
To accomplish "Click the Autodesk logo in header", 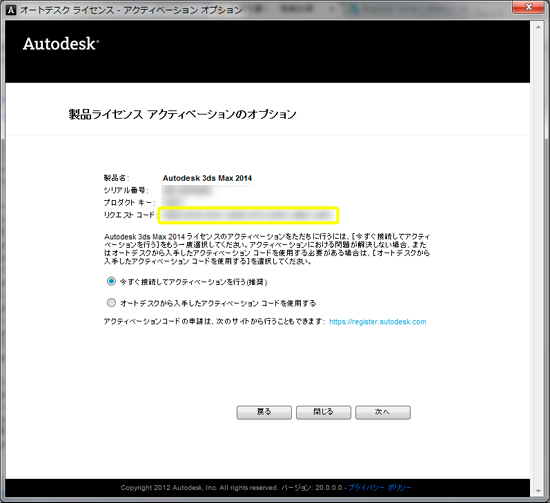I will (61, 44).
